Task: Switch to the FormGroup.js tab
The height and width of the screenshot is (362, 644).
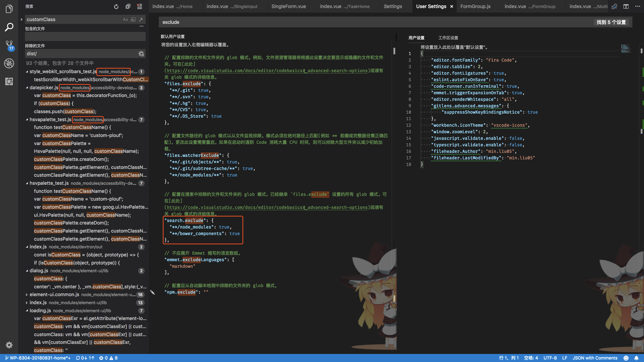Action: point(475,7)
